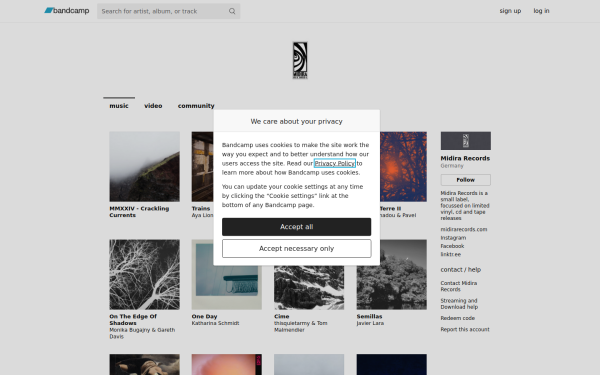
Task: Click Report this account
Action: (x=465, y=329)
